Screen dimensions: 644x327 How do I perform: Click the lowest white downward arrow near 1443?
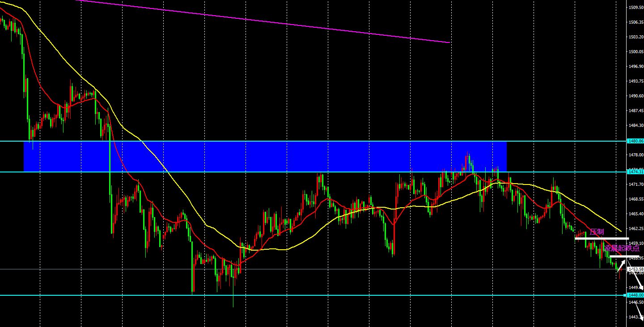[640, 313]
